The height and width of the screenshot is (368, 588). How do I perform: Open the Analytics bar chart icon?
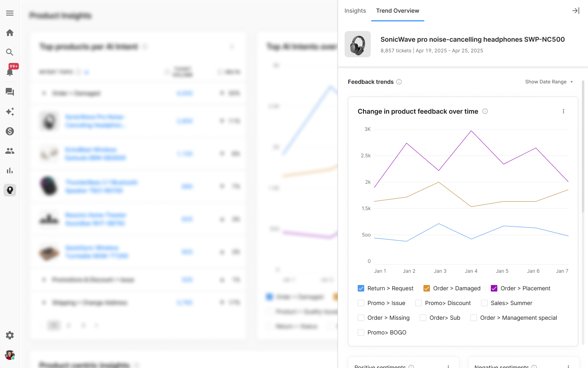10,171
